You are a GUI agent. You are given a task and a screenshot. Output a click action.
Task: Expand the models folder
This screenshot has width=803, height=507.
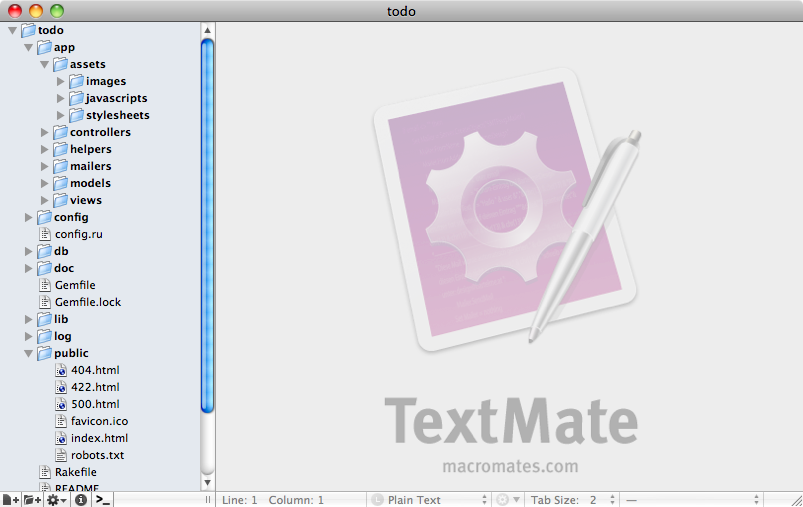tap(45, 183)
